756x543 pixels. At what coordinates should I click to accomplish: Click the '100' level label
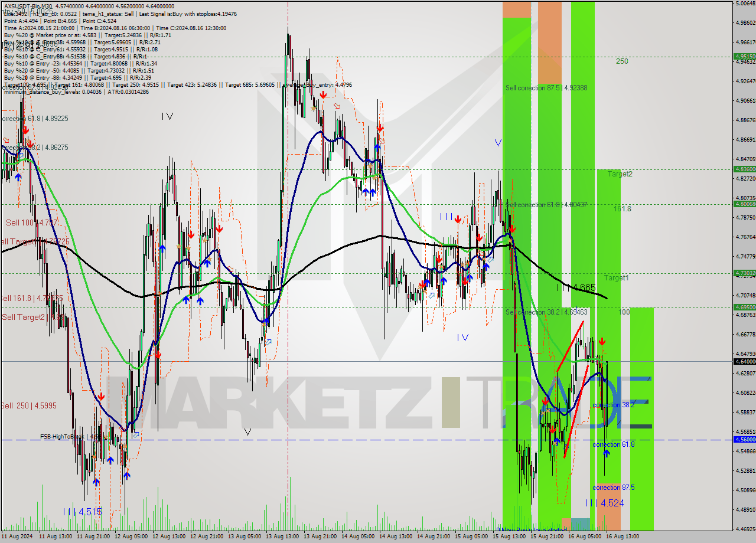coord(624,312)
